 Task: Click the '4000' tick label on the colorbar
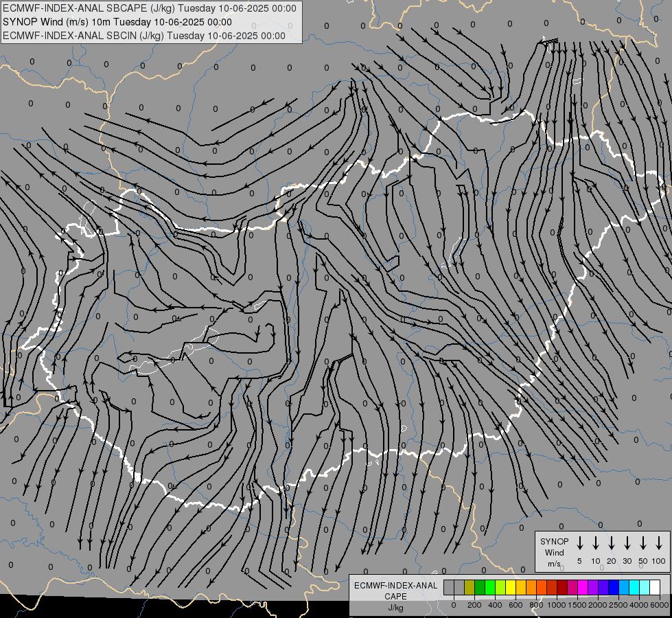click(639, 605)
